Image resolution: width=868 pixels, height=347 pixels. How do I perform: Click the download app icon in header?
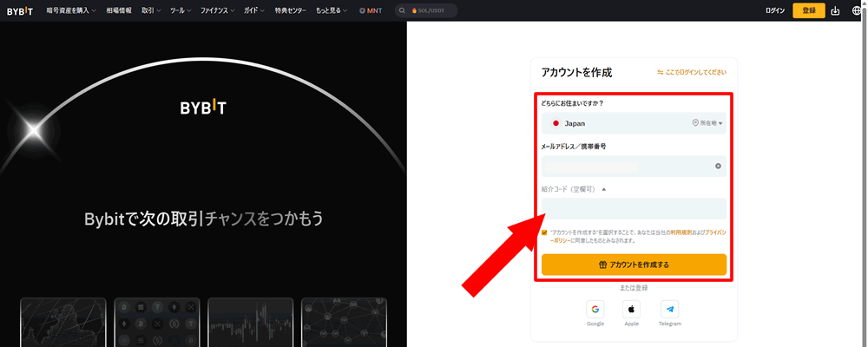pyautogui.click(x=836, y=10)
